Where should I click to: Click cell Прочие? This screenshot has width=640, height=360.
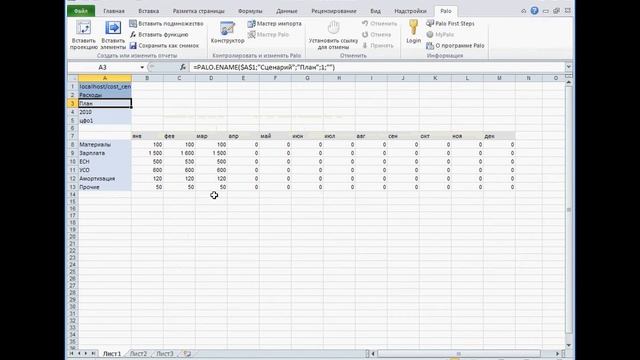[105, 187]
